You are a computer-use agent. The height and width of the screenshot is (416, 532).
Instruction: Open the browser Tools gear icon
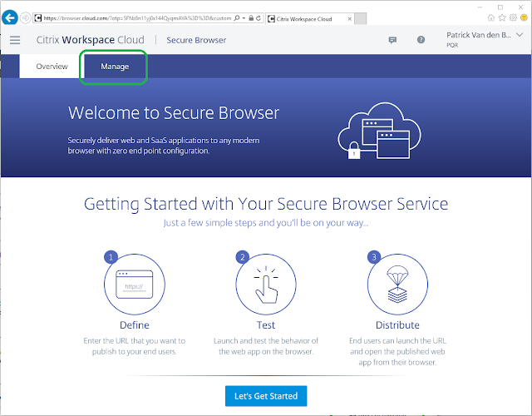(513, 17)
